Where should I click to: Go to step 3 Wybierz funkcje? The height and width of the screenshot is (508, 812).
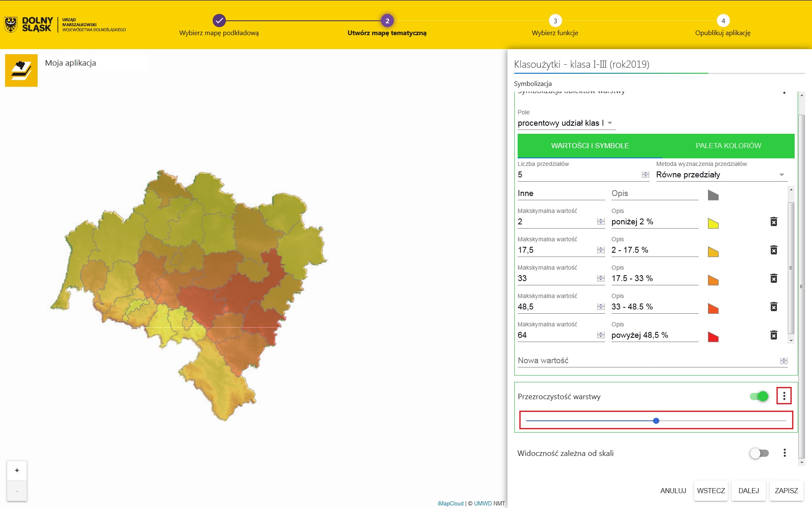coord(555,21)
